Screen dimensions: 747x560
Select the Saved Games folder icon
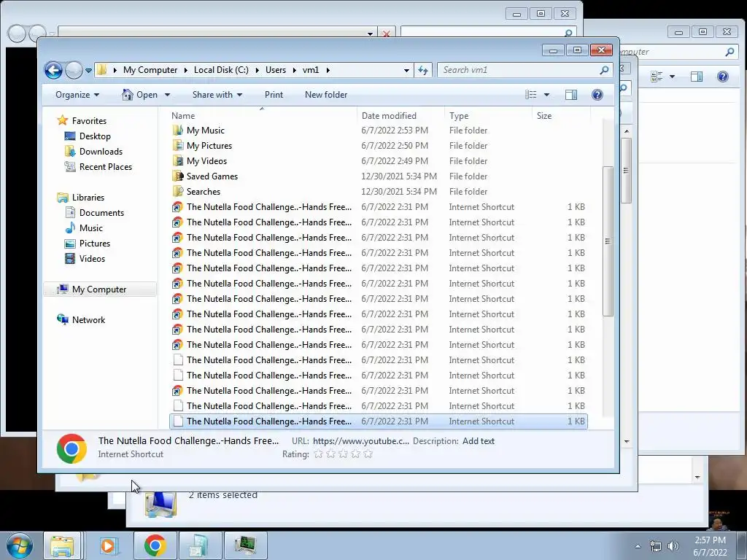(178, 176)
